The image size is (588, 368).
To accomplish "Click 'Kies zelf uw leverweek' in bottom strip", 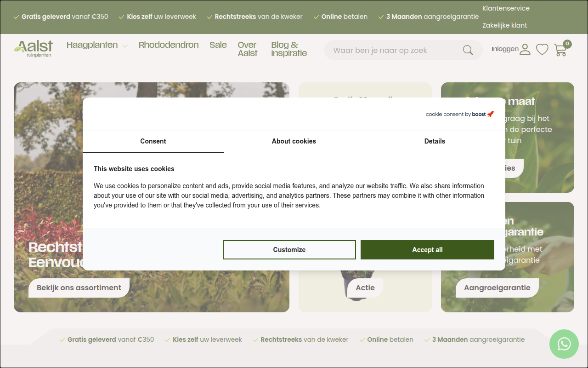I will (x=207, y=339).
